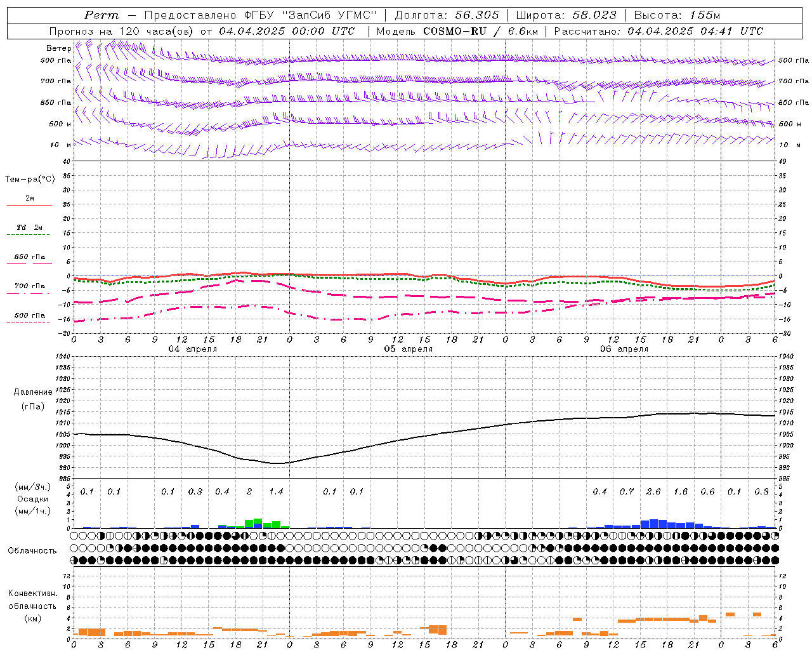This screenshot has width=812, height=650.
Task: Click the red solid "2м" legend line
Action: (29, 205)
